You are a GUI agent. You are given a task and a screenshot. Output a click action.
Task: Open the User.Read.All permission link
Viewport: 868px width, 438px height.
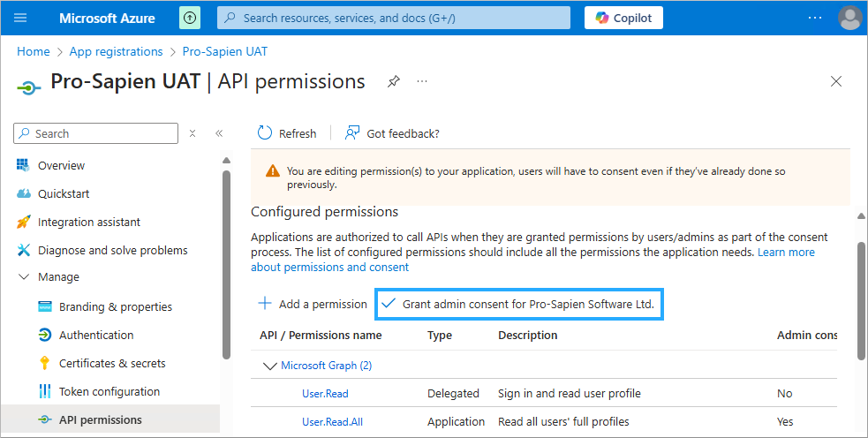pos(332,422)
